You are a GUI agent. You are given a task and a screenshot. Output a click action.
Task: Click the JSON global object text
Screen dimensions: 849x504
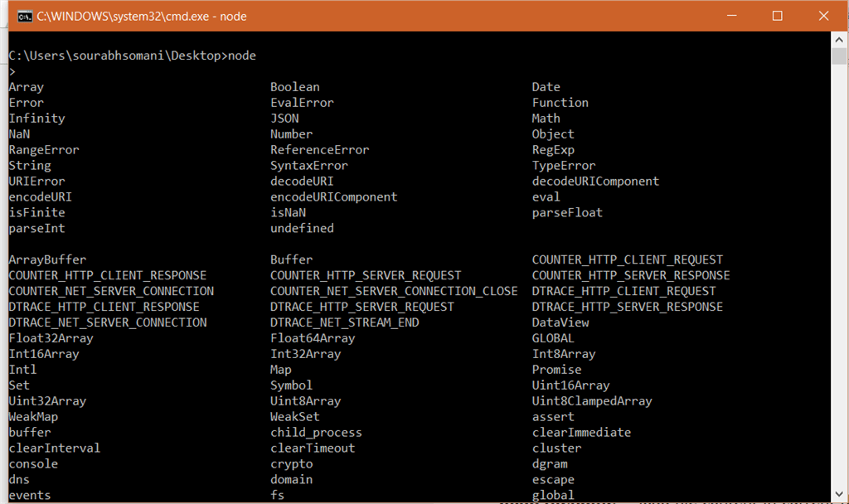point(284,118)
